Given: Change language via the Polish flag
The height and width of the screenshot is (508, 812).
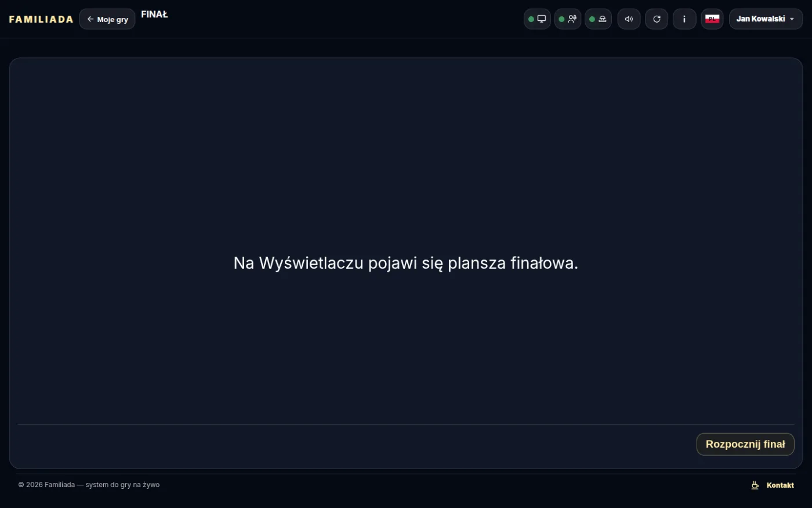Looking at the screenshot, I should (x=712, y=19).
